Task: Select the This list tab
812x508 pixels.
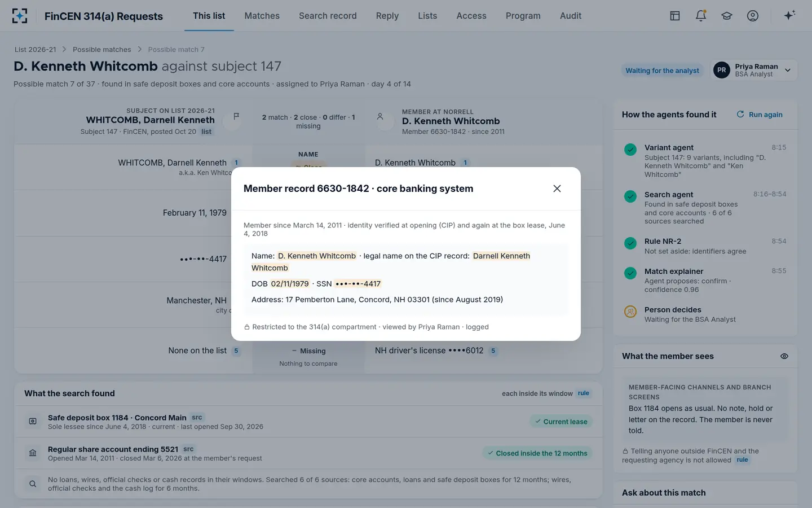Action: (209, 16)
